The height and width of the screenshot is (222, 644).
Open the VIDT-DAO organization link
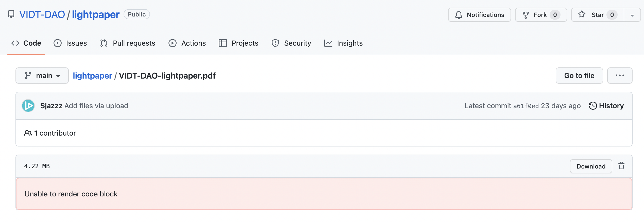42,14
